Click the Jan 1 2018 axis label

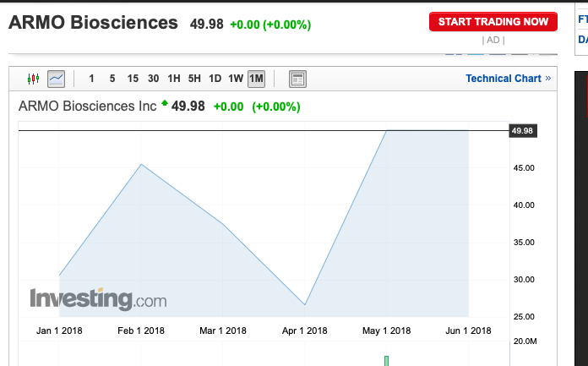pos(59,330)
